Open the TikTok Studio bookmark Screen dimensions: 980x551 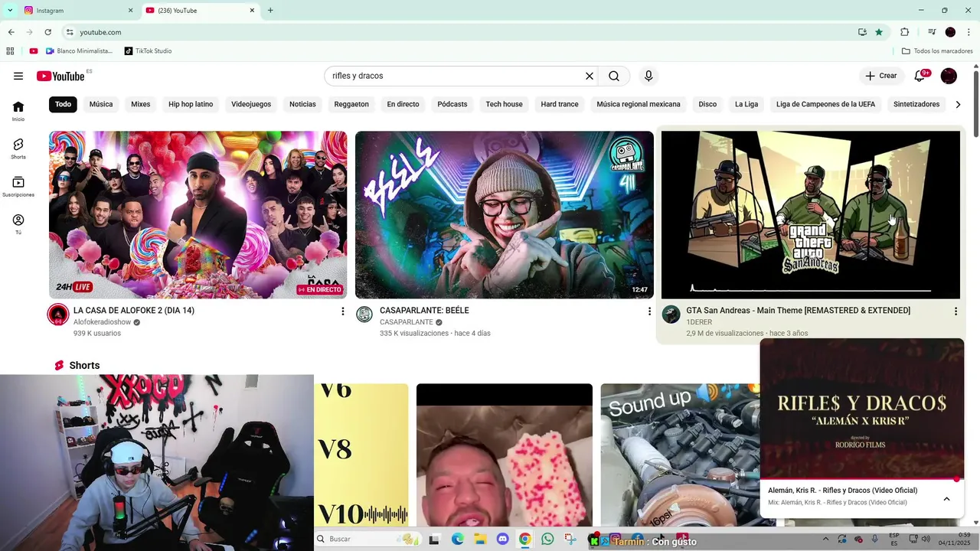tap(148, 51)
